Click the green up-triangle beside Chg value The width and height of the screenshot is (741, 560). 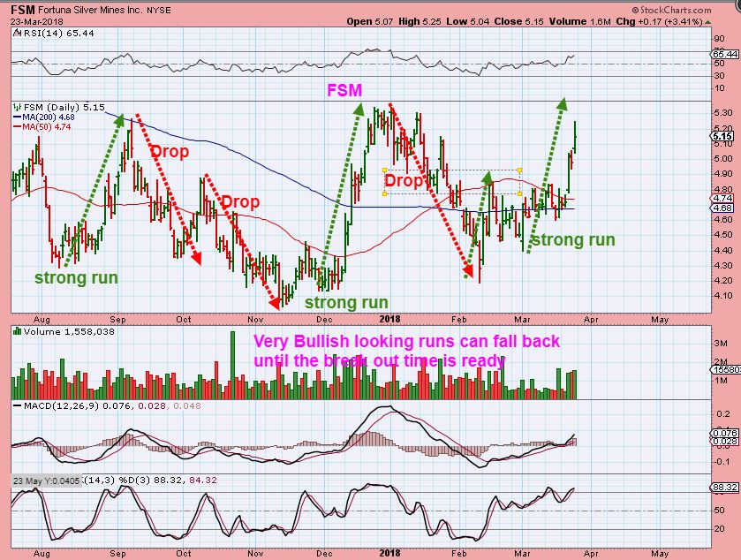[707, 22]
